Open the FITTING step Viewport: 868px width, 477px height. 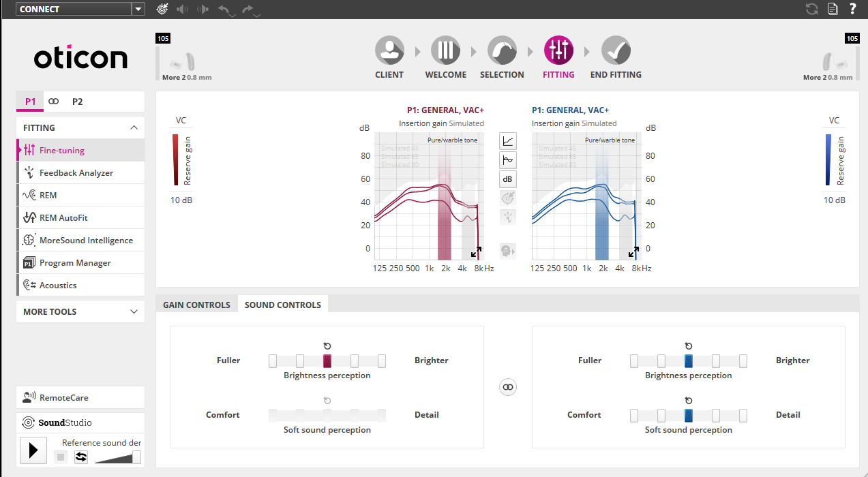558,58
